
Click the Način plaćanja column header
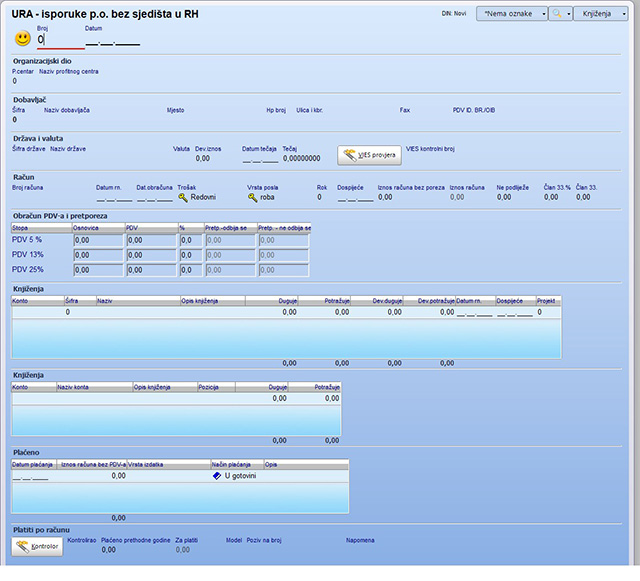point(237,465)
